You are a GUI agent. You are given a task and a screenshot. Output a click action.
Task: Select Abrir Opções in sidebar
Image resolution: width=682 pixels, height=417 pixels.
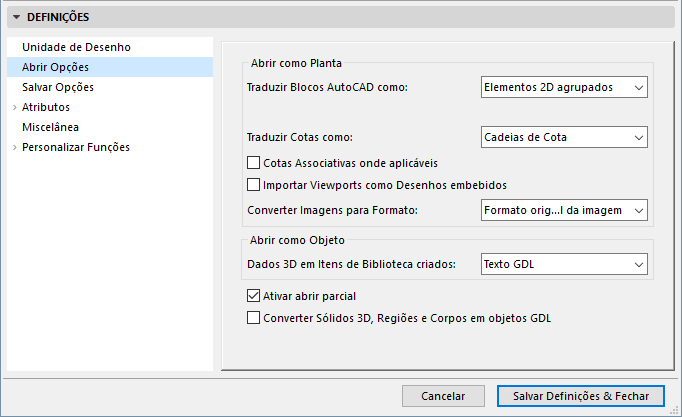[55, 67]
